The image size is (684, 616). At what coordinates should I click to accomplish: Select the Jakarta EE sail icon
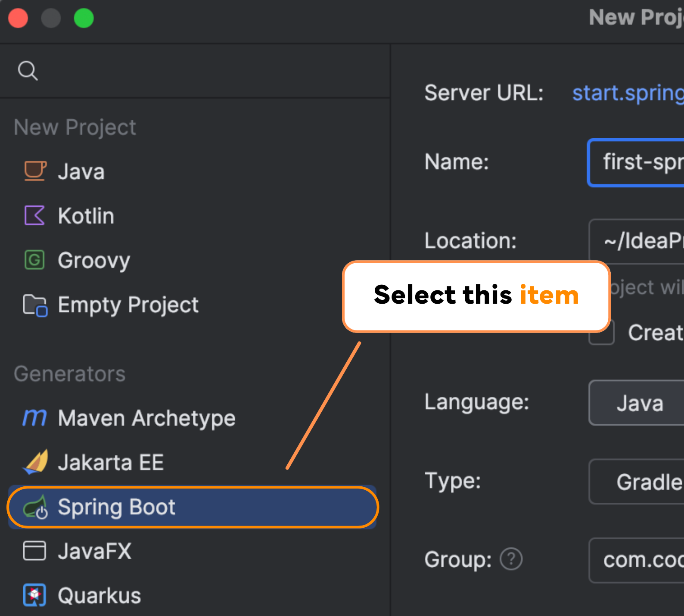[x=35, y=462]
